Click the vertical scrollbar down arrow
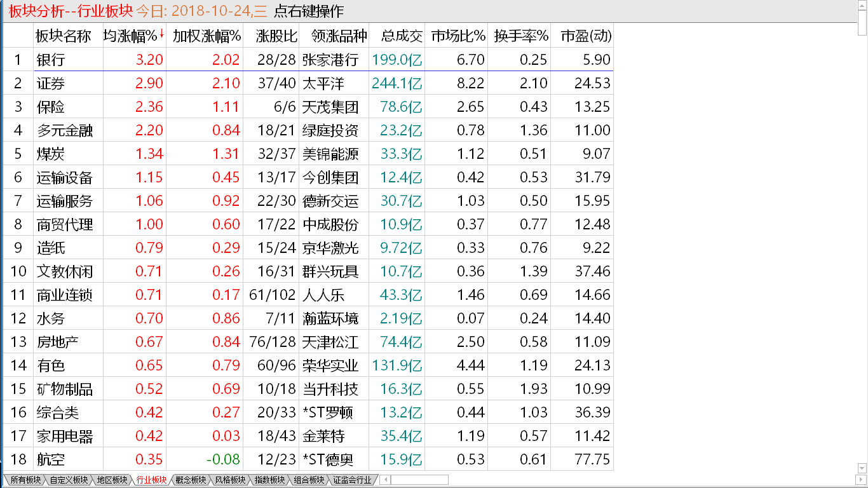The width and height of the screenshot is (868, 488). pos(862,469)
